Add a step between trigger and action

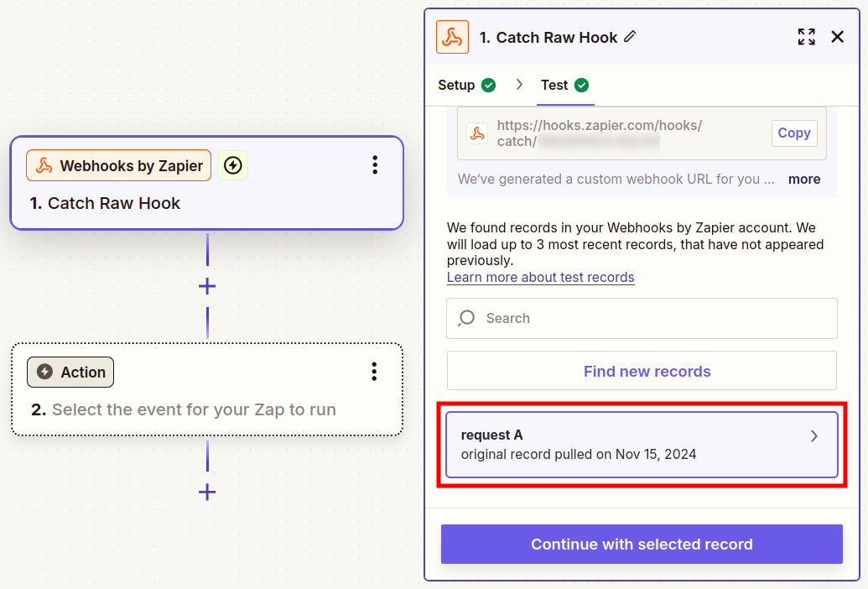pyautogui.click(x=207, y=287)
